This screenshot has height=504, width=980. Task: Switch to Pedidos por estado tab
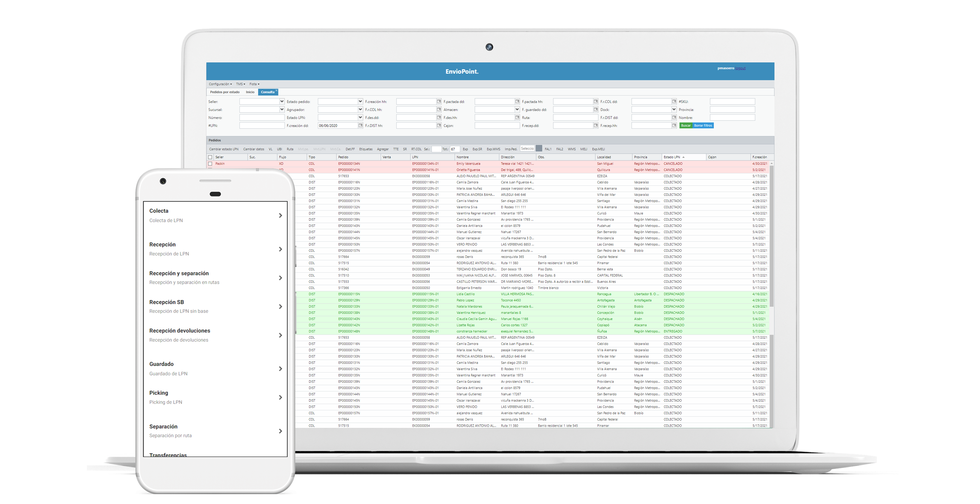224,92
